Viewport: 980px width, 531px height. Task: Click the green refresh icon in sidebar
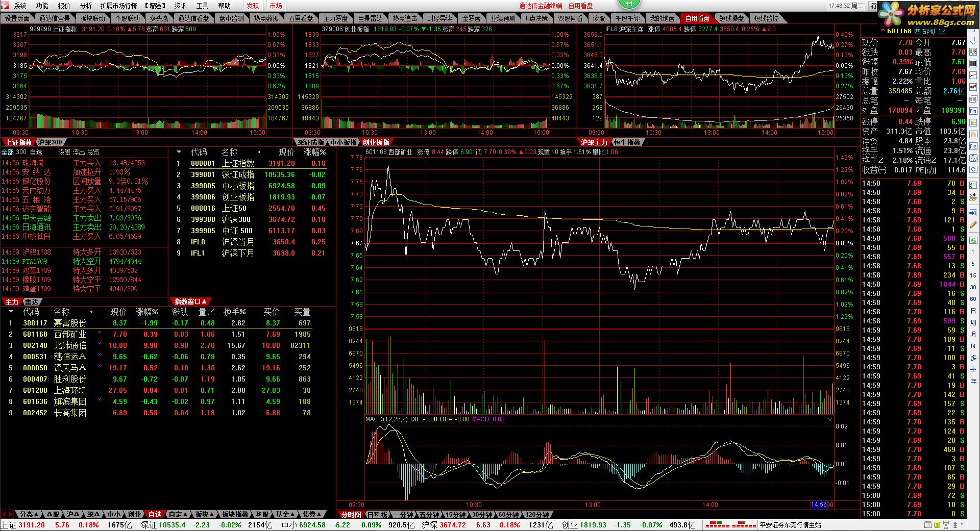pos(973,240)
